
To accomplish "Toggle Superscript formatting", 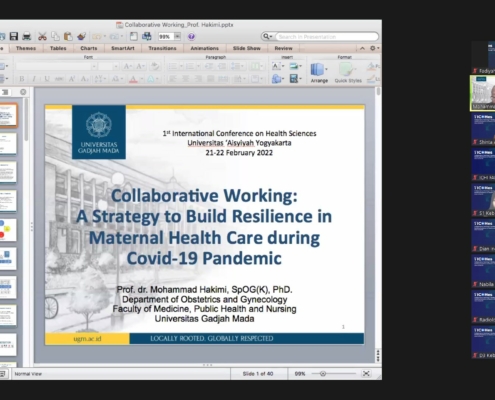I will (72, 79).
